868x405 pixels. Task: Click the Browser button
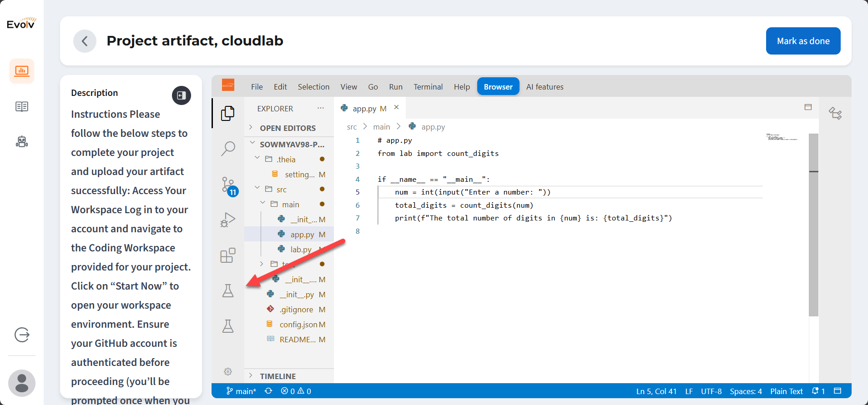(498, 87)
